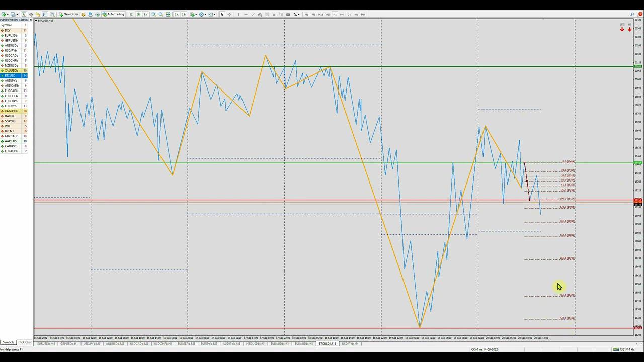Switch to EURUSDb,M5 chart tab
This screenshot has height=362, width=644.
point(46,344)
